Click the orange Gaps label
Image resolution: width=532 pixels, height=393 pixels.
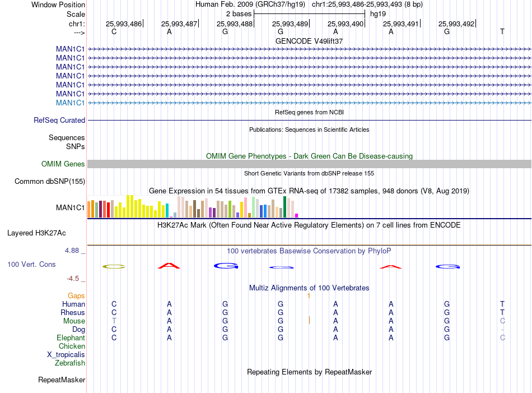(76, 296)
